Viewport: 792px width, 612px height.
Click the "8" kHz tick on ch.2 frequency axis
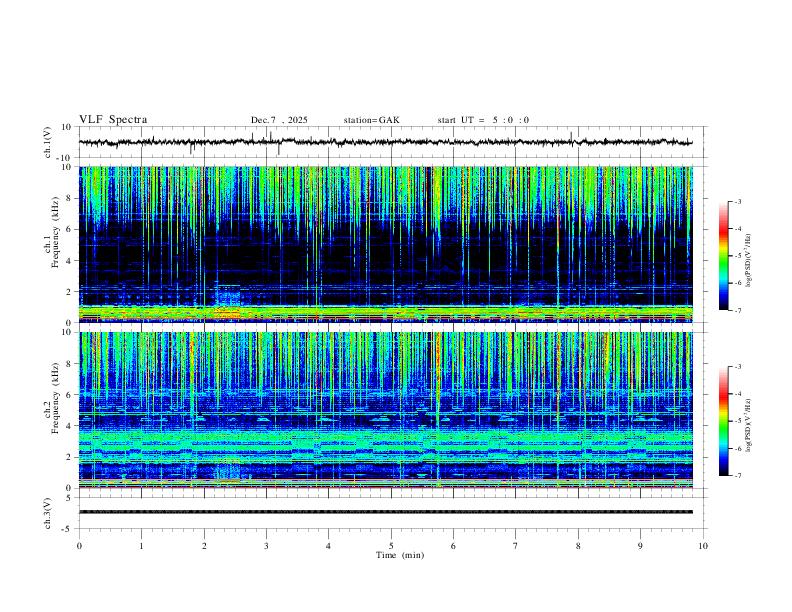pos(69,364)
